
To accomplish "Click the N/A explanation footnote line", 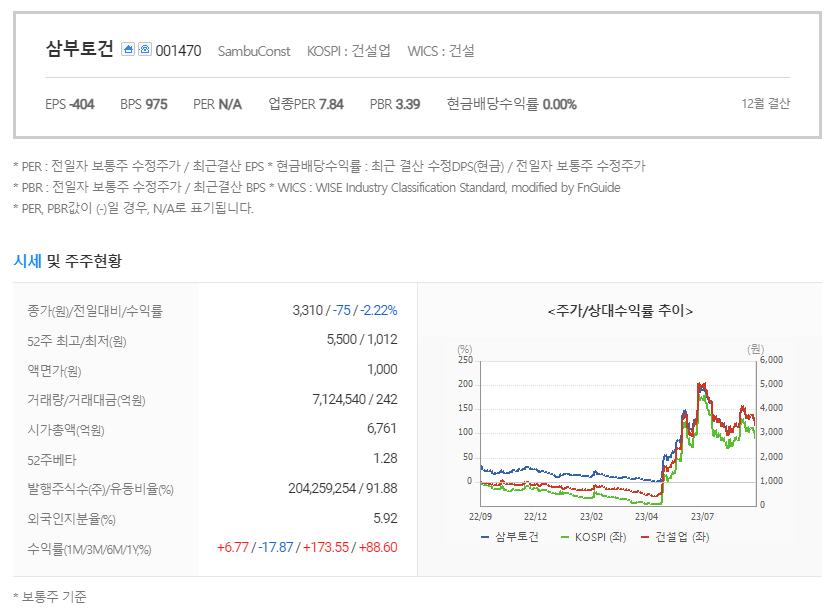I will click(x=134, y=208).
